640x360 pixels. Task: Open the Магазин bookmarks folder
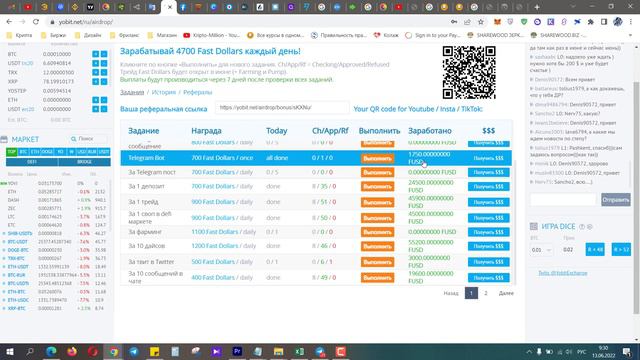162,35
